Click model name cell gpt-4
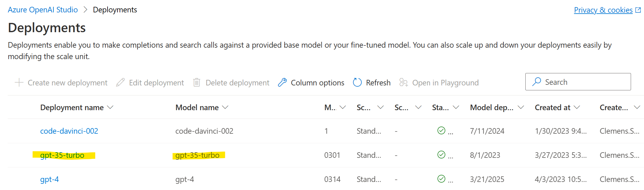Viewport: 644px width, 190px height. tap(184, 179)
